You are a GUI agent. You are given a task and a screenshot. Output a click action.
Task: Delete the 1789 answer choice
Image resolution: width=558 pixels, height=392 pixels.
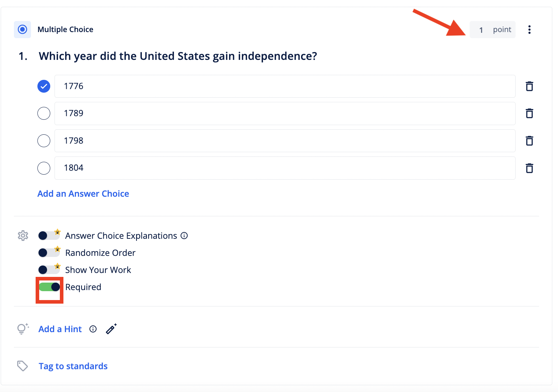(529, 113)
